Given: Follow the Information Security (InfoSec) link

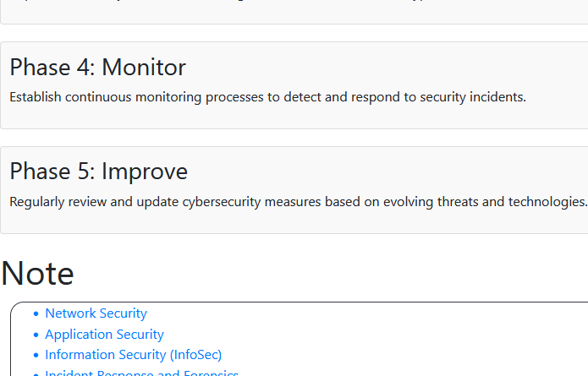Looking at the screenshot, I should [133, 355].
